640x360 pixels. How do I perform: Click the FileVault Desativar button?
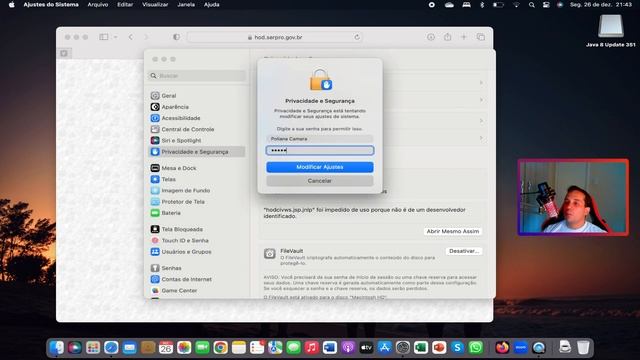(464, 251)
